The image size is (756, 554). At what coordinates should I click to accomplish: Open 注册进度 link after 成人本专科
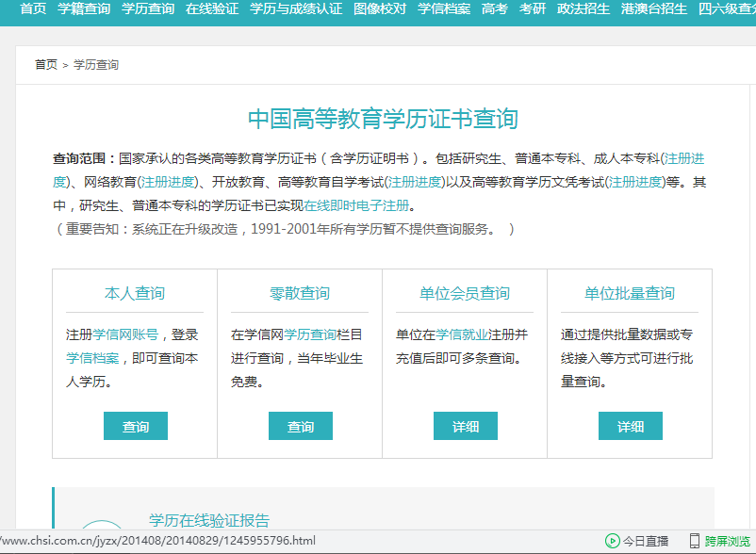(684, 158)
